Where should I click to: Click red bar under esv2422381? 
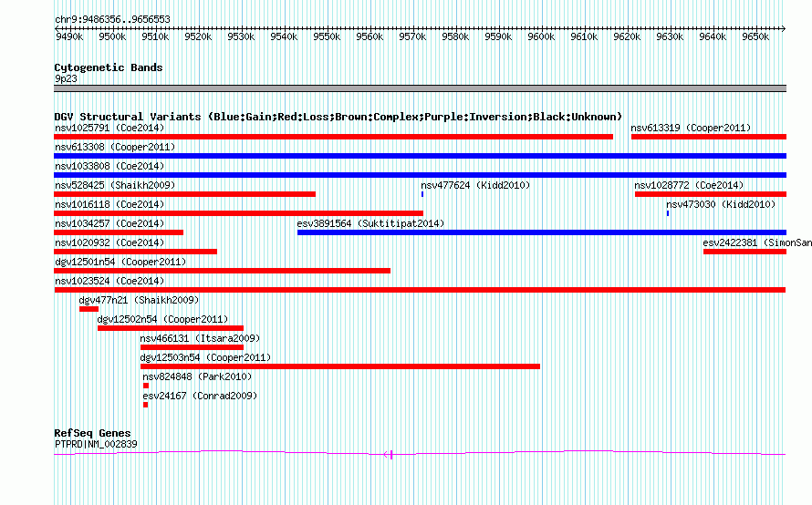point(744,252)
